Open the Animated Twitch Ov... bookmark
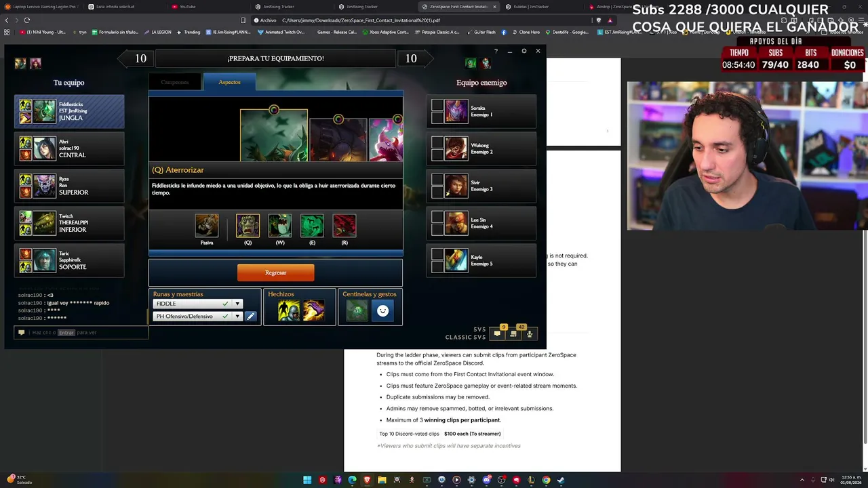This screenshot has height=488, width=868. point(281,32)
